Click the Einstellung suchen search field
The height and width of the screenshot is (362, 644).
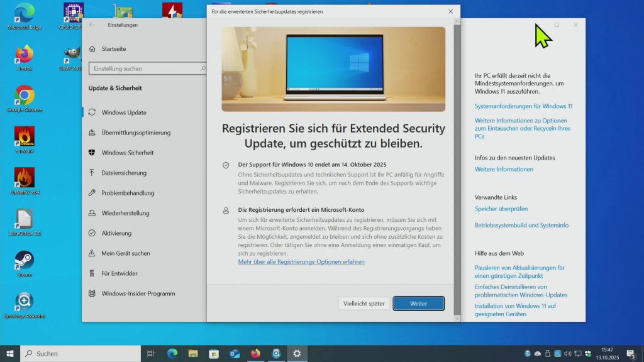point(143,69)
